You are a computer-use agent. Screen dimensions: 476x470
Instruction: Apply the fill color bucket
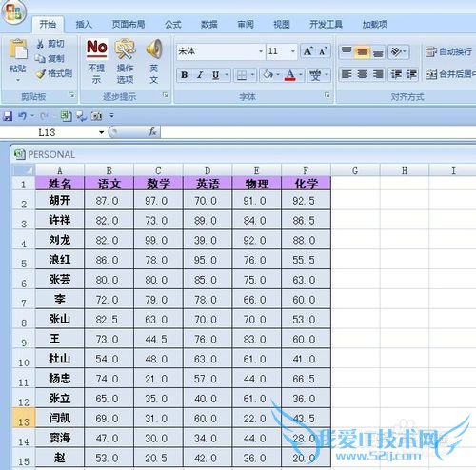coord(268,75)
